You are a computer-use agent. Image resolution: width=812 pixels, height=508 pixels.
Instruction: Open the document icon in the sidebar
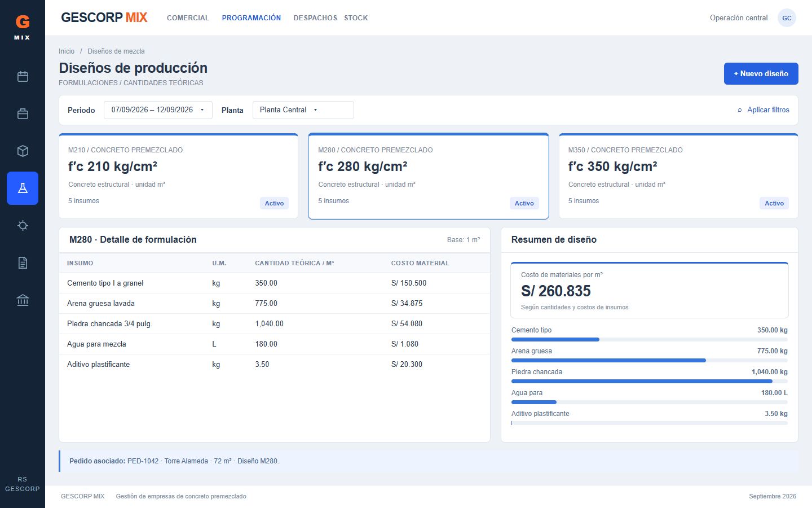click(x=23, y=263)
